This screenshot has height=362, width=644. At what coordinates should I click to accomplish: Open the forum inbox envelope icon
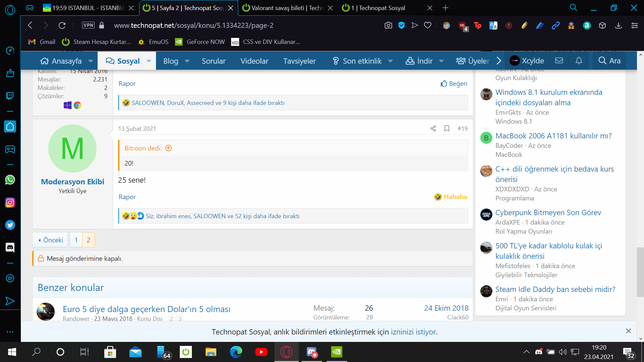(559, 61)
